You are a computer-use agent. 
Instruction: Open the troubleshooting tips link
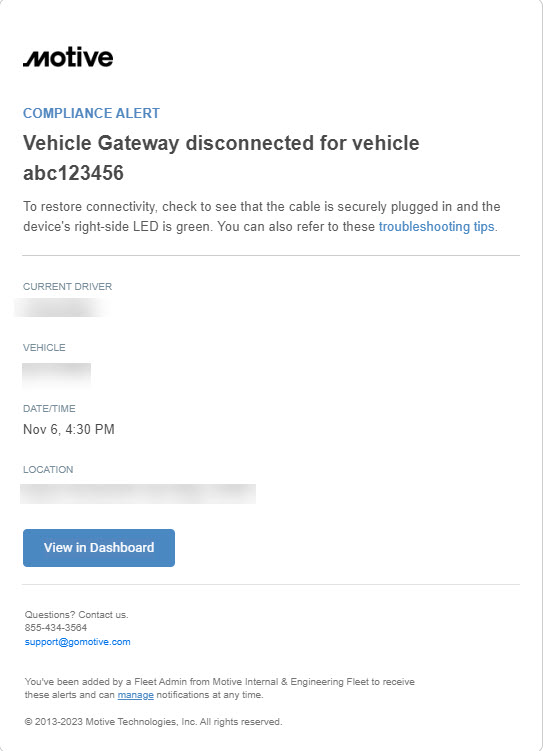click(436, 226)
